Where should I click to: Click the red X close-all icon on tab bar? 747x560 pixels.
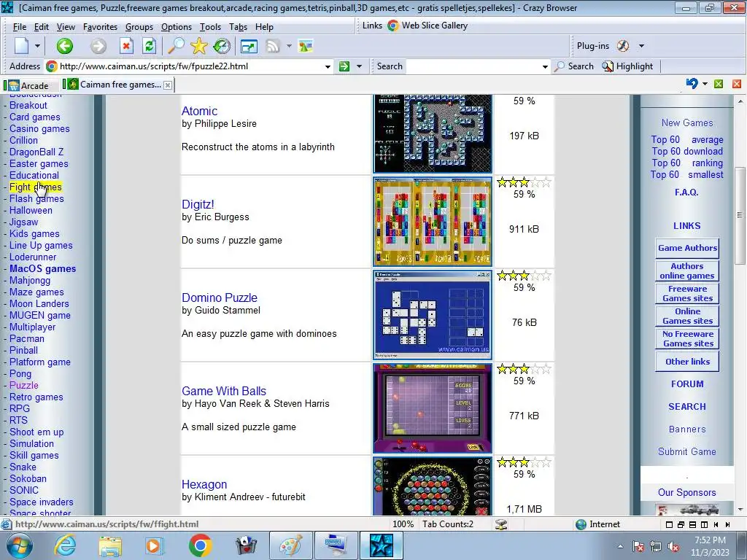click(x=737, y=85)
